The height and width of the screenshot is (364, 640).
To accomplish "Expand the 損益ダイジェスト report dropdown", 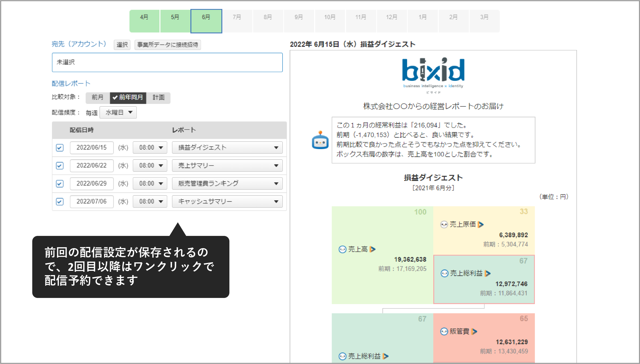I will click(x=227, y=147).
